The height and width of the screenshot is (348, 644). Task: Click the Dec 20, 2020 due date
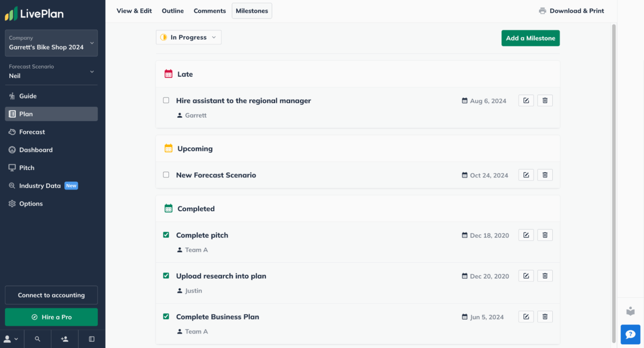point(490,276)
